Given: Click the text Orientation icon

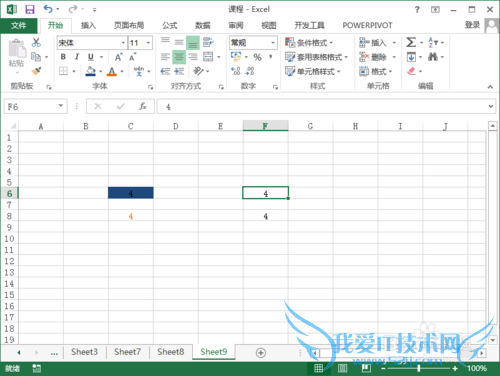Looking at the screenshot, I should point(198,71).
